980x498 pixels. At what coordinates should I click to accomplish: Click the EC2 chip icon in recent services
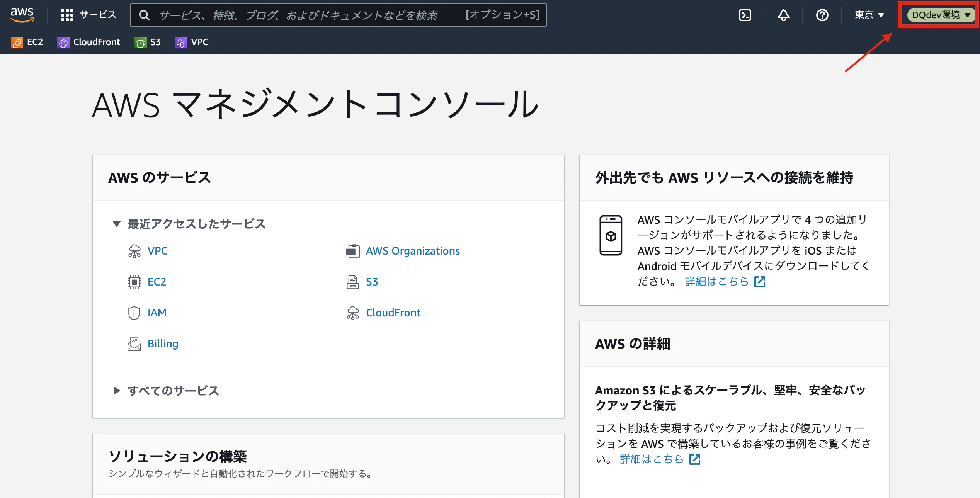pos(134,282)
